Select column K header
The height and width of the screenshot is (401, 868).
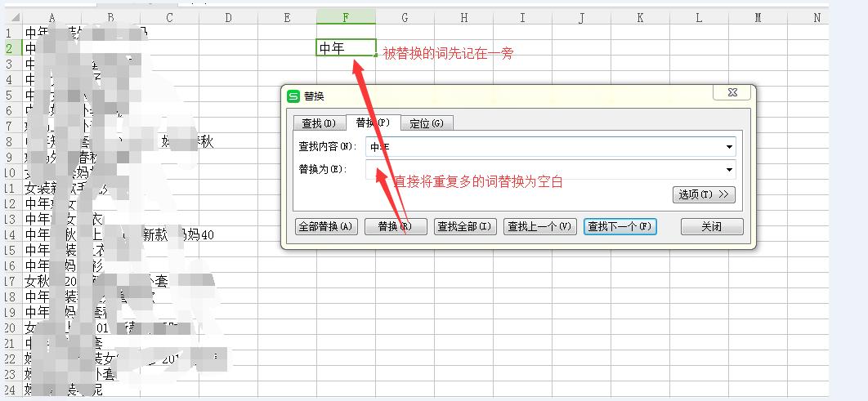[x=641, y=18]
